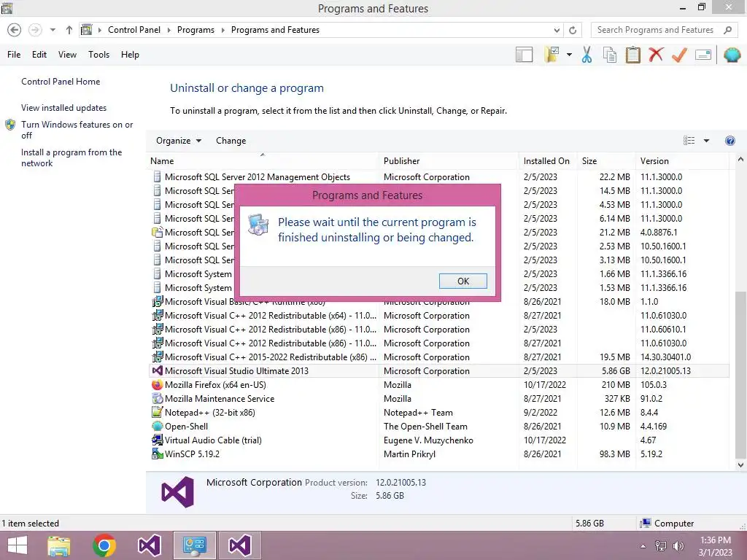This screenshot has height=560, width=747.
Task: Select Mozilla Firefox (x64 en-US) entry
Action: click(x=438, y=385)
